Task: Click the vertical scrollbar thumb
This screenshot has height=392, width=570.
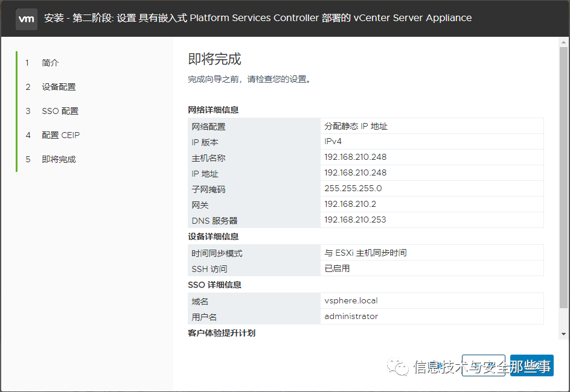Action: click(x=563, y=178)
